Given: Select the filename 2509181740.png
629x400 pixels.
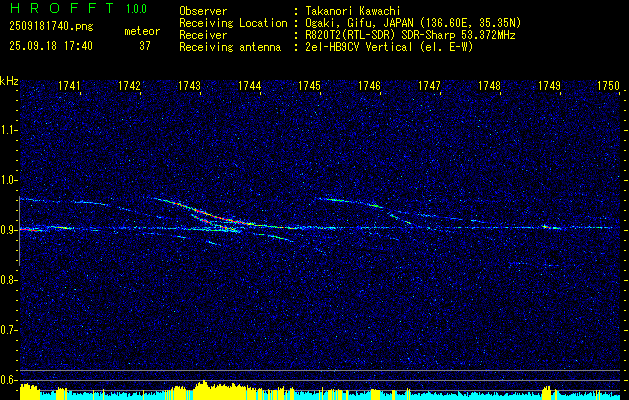Looking at the screenshot, I should (x=51, y=27).
